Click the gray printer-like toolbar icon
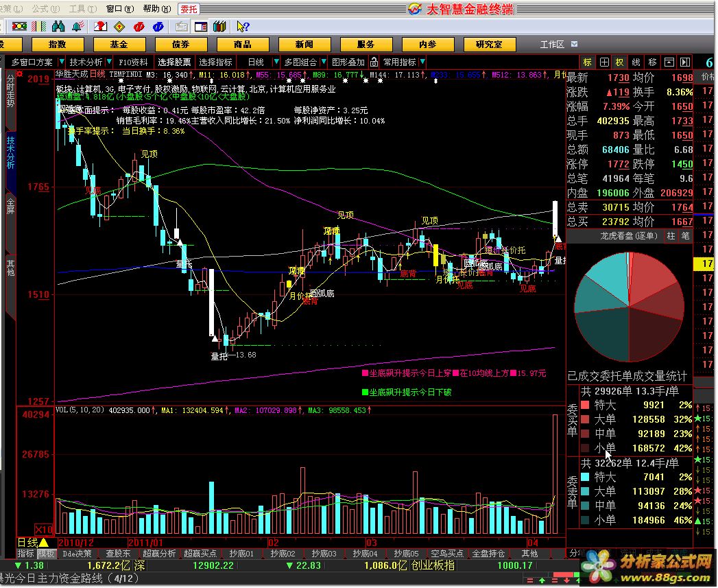This screenshot has width=718, height=588. point(181,27)
